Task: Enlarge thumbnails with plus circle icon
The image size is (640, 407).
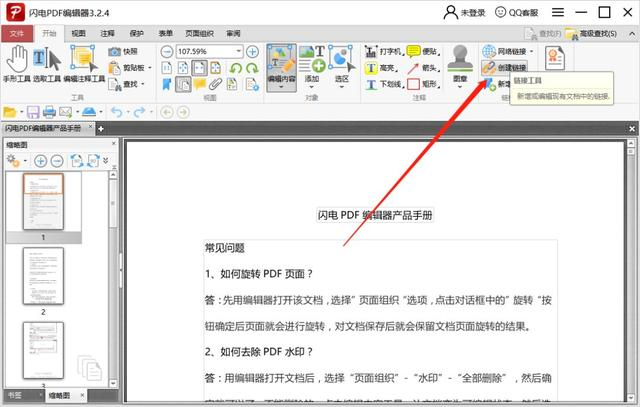Action: pos(40,161)
